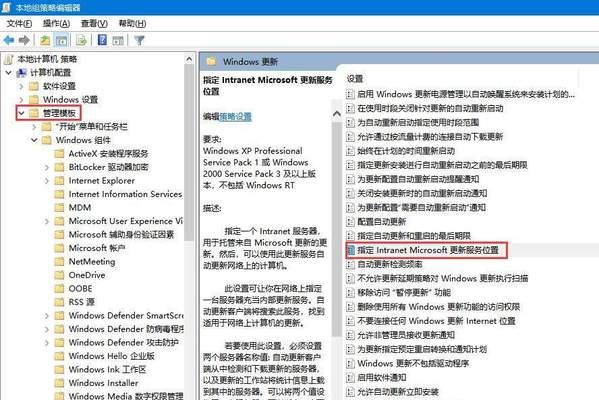Select the 允许自动更新立即安装 policy
The height and width of the screenshot is (400, 599).
pyautogui.click(x=398, y=392)
